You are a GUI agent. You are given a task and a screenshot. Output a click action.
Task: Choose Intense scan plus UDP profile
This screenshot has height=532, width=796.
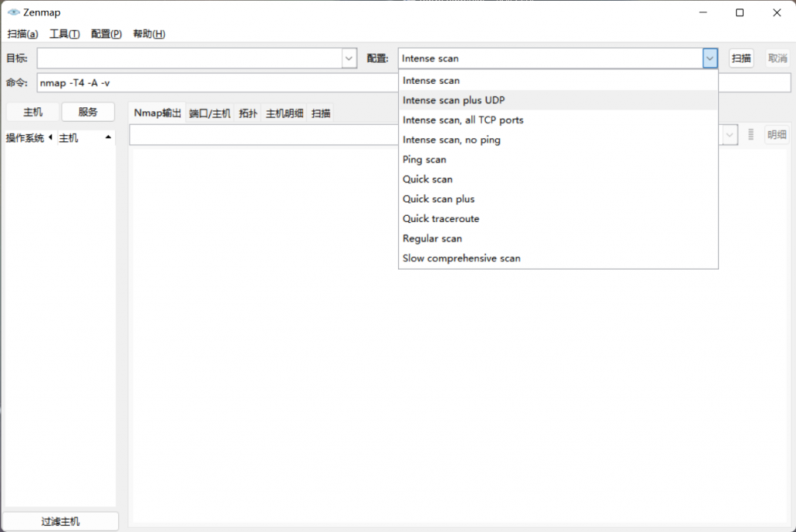tap(558, 100)
